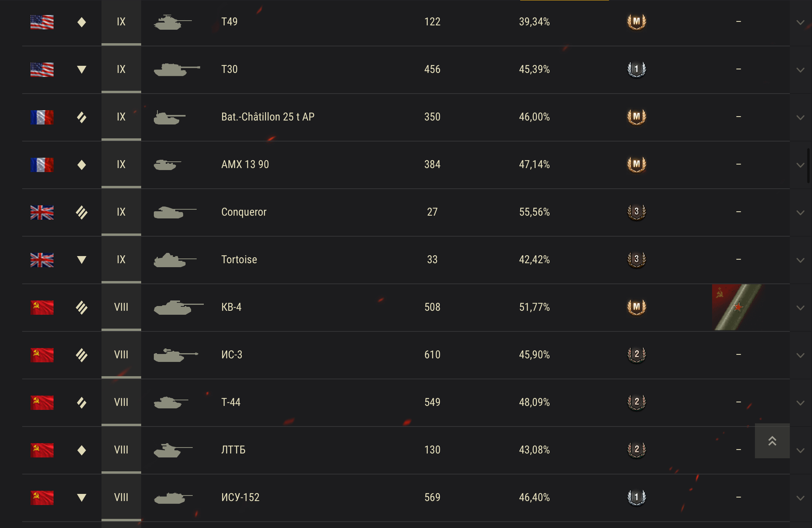Click the ИСУ-152 tank silhouette icon
This screenshot has height=528, width=812.
(x=173, y=497)
